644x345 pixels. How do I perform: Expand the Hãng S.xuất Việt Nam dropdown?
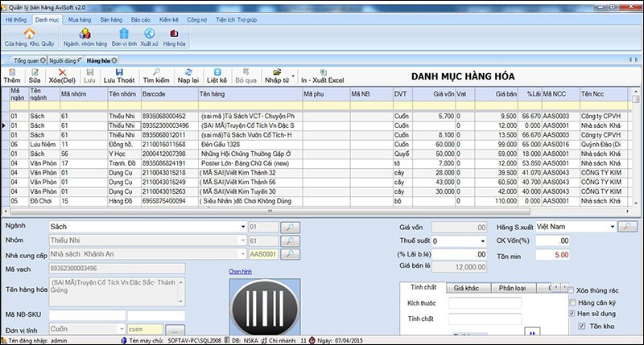613,228
